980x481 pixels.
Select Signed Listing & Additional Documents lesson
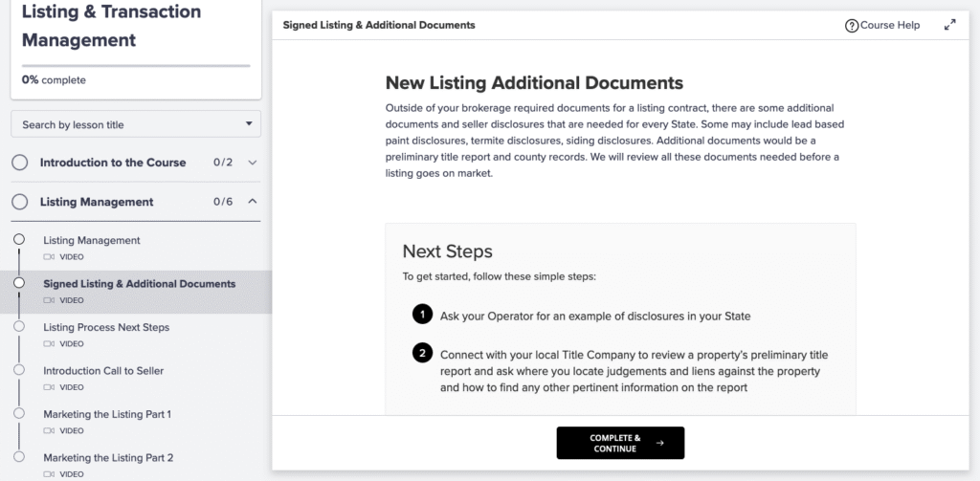139,284
